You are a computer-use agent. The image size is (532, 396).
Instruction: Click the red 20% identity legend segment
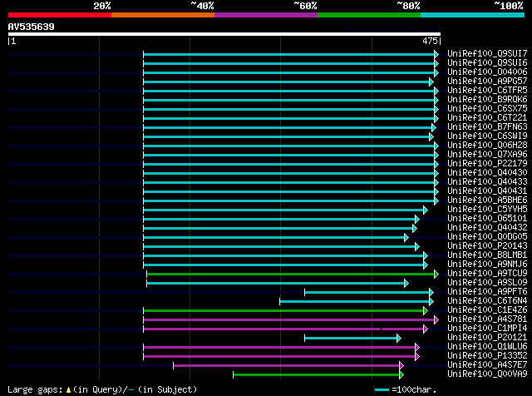[x=60, y=15]
